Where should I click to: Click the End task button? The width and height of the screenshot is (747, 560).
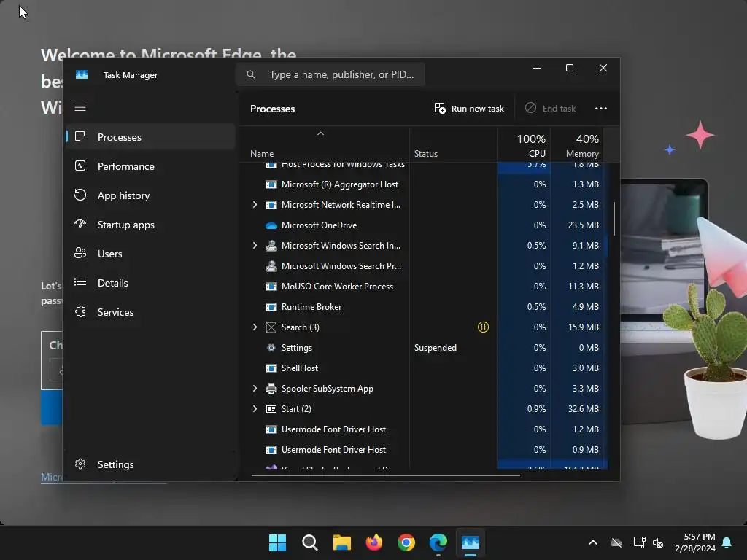point(550,109)
